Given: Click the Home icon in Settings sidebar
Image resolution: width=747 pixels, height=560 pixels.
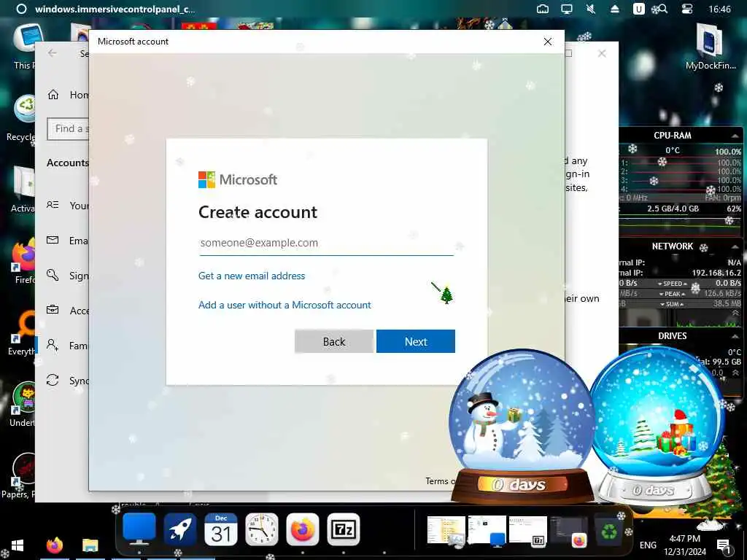Looking at the screenshot, I should click(53, 95).
